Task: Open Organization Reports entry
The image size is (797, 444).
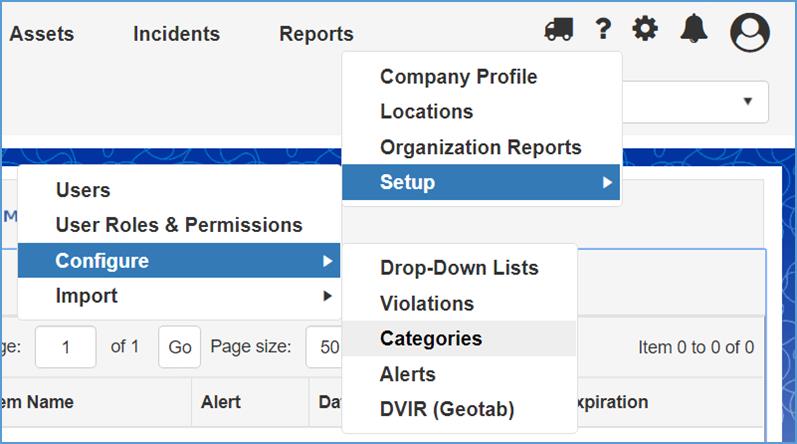Action: point(480,147)
